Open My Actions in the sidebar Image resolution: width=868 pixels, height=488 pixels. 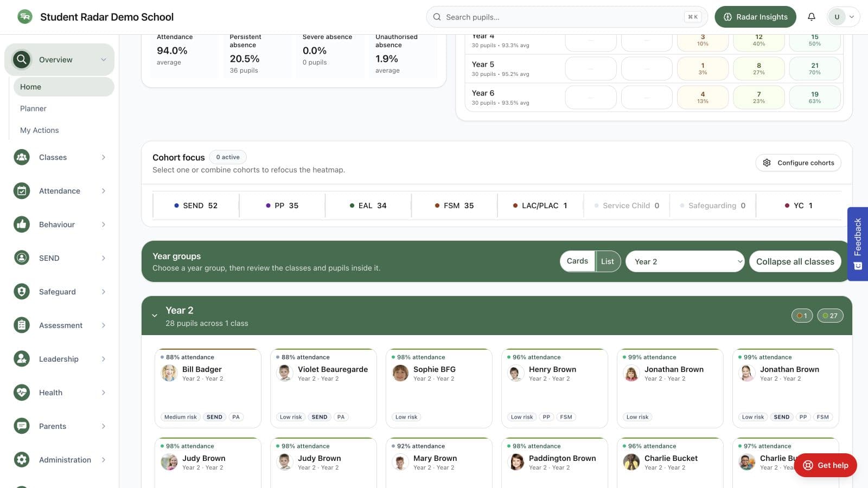[x=64, y=130]
